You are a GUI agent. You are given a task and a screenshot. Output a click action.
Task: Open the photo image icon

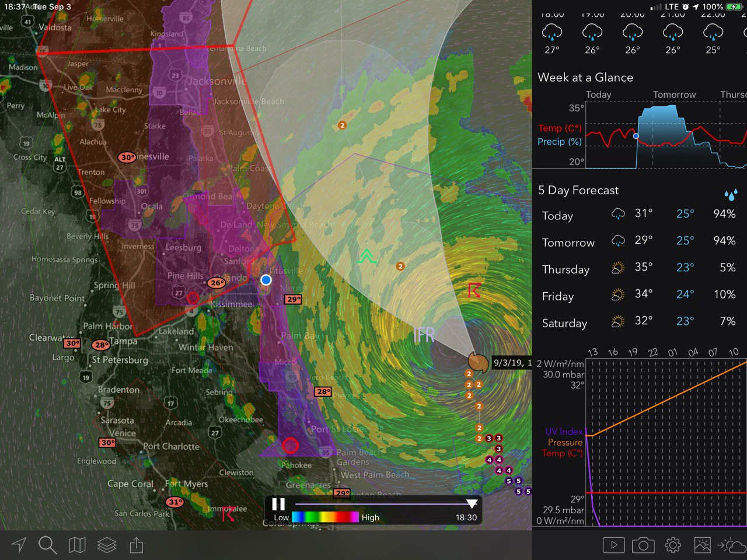pos(702,545)
